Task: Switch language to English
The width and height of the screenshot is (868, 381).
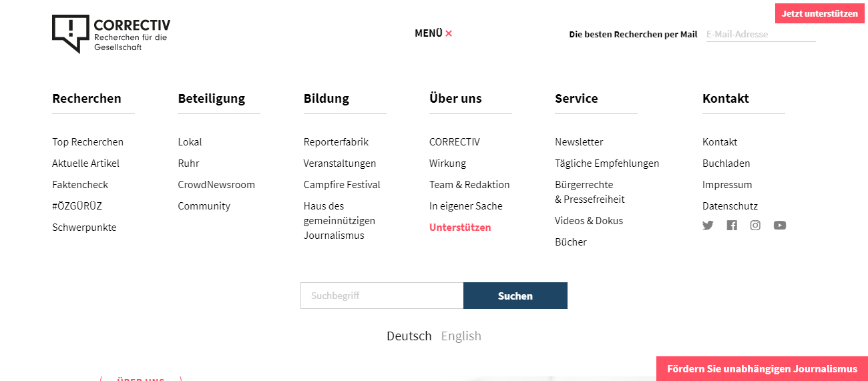Action: (x=461, y=336)
